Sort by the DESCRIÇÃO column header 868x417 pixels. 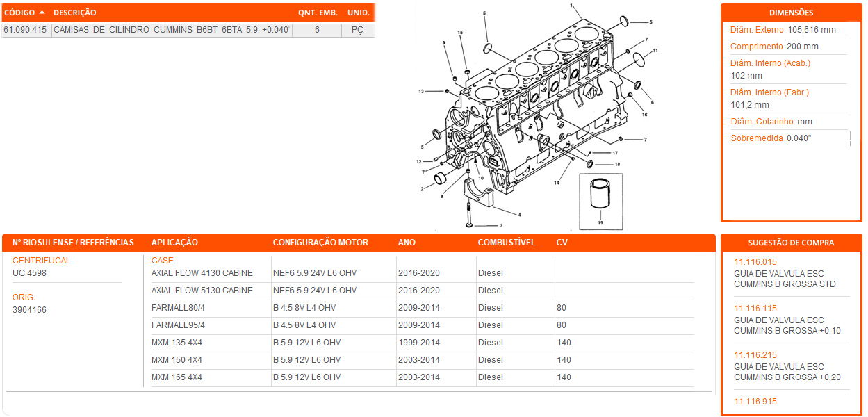(x=75, y=13)
